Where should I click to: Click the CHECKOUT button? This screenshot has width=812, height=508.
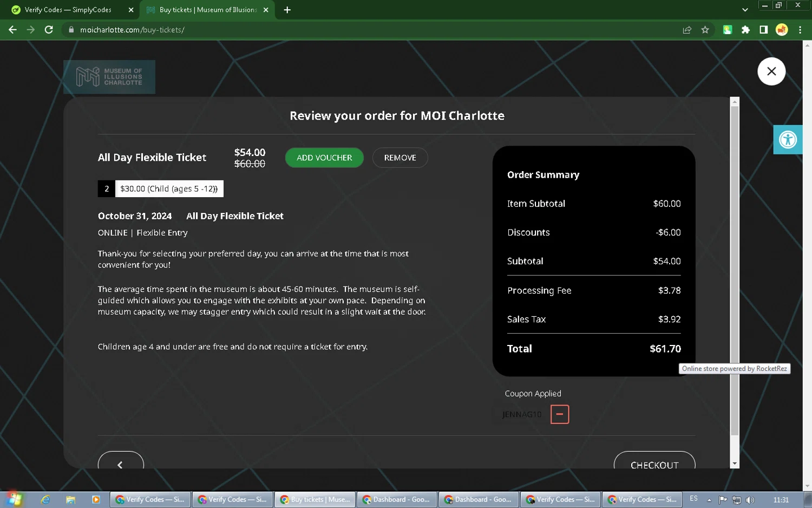(654, 460)
